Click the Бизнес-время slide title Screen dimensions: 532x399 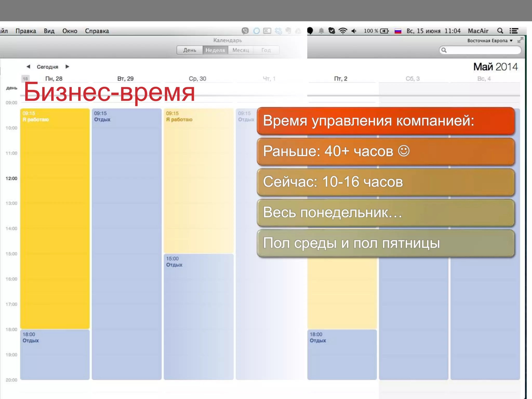click(x=109, y=92)
